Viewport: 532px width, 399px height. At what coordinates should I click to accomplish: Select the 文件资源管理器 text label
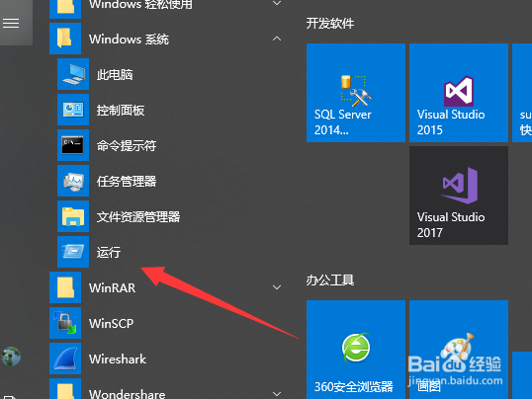138,217
